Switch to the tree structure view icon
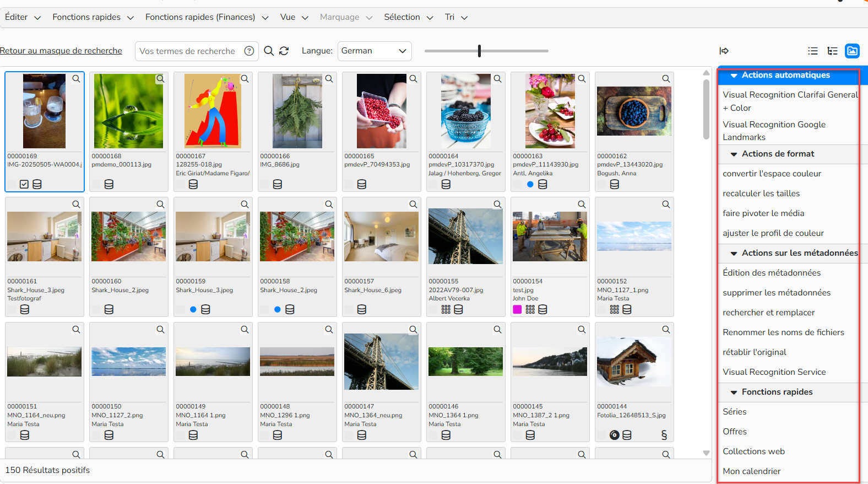868x484 pixels. (833, 51)
